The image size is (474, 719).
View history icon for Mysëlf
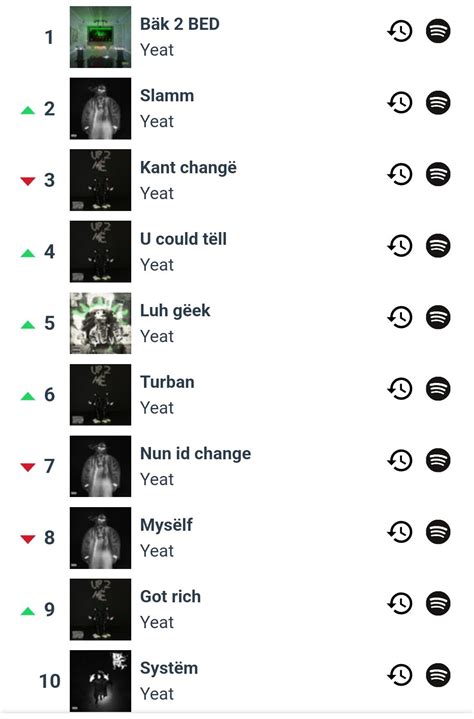click(x=400, y=532)
